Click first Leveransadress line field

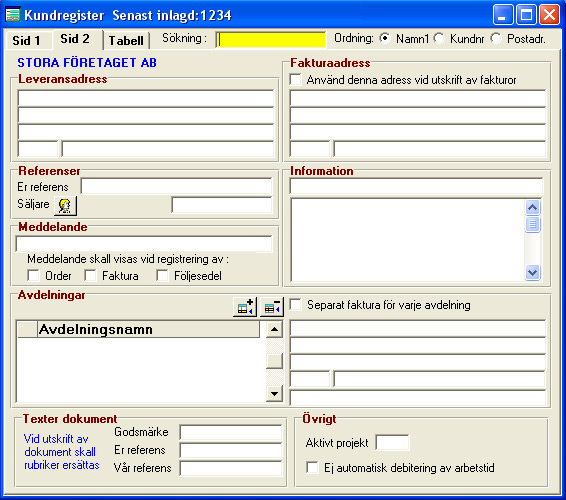pyautogui.click(x=146, y=98)
